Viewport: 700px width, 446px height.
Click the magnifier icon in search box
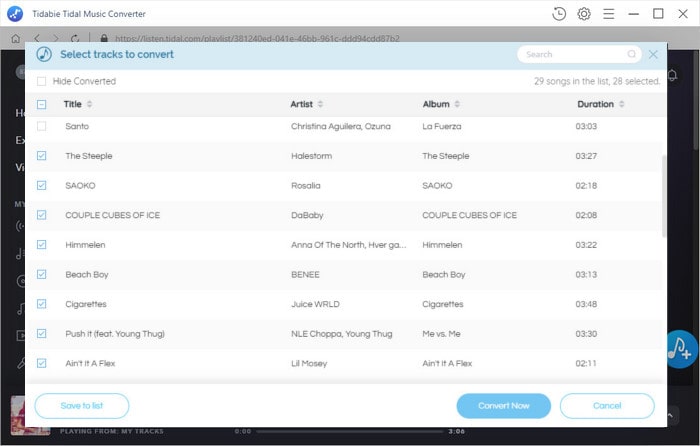tap(631, 54)
